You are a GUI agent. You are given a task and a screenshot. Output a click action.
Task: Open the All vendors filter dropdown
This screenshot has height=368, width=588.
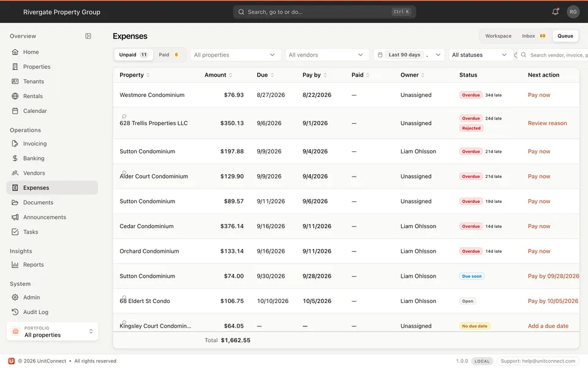[326, 55]
